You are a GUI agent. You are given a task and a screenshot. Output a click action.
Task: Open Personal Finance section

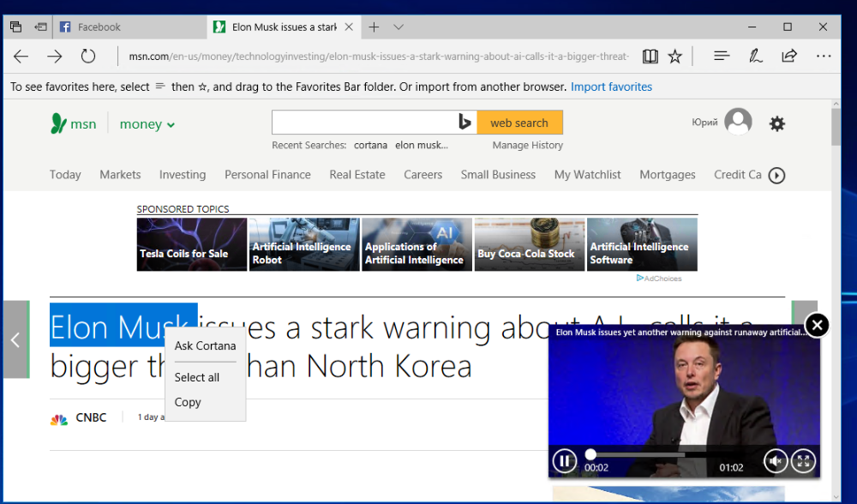(x=267, y=175)
